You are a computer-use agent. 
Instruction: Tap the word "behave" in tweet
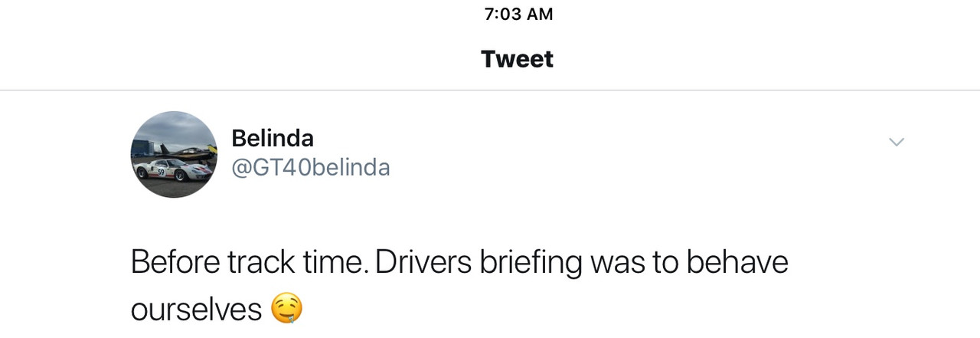click(737, 262)
